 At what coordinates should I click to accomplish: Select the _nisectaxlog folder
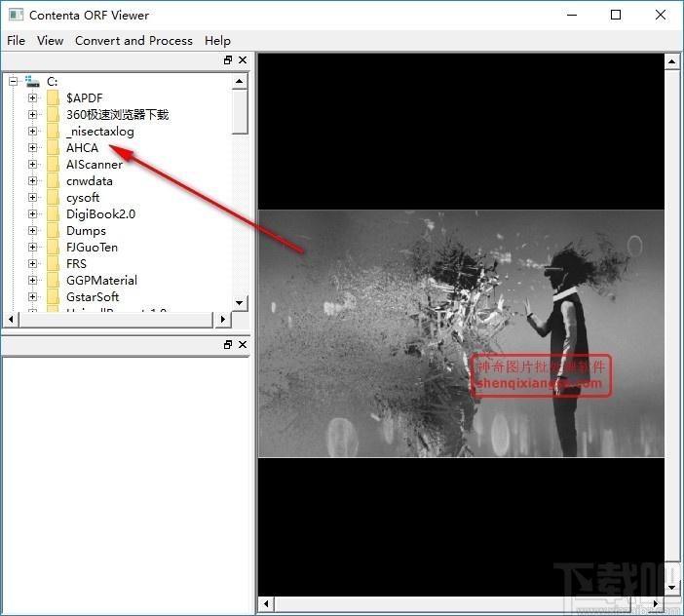pyautogui.click(x=100, y=132)
